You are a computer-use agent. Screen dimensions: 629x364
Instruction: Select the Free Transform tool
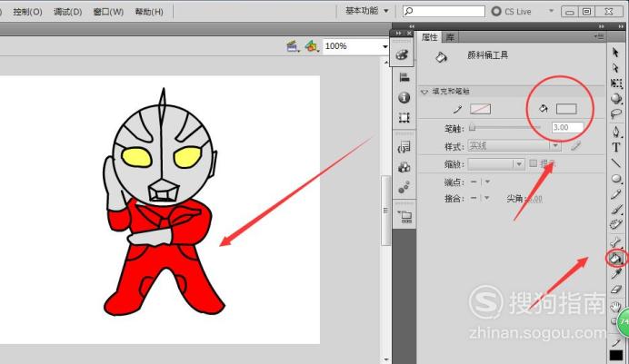coord(616,84)
